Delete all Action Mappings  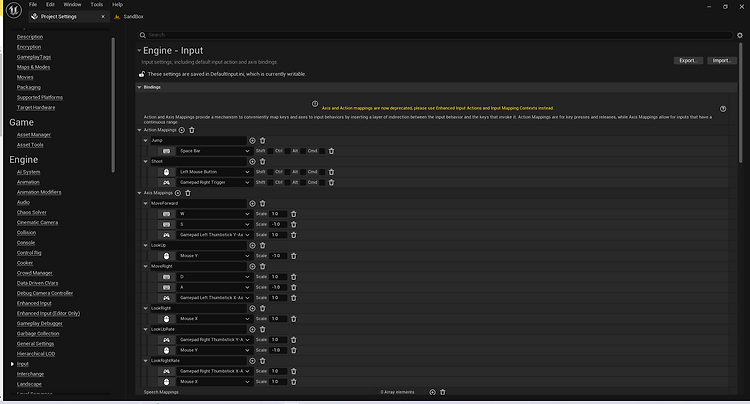pos(192,130)
